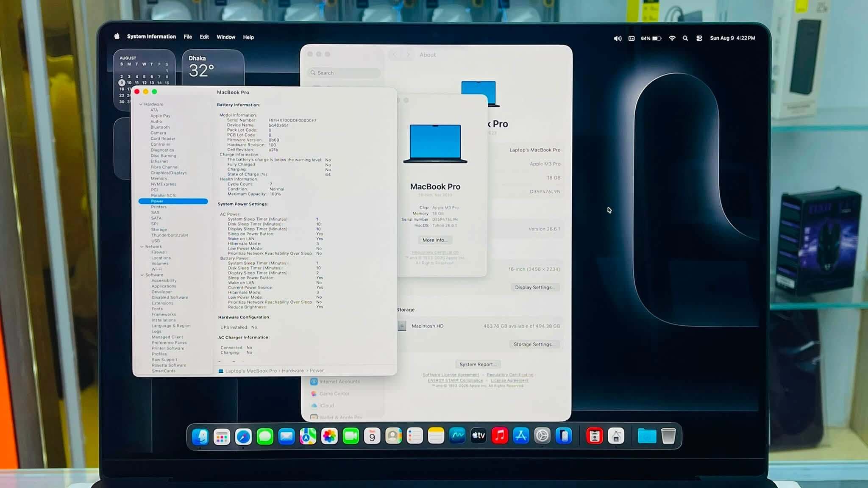Click Hardware in the bottom path bar
Image resolution: width=868 pixels, height=488 pixels.
click(293, 371)
